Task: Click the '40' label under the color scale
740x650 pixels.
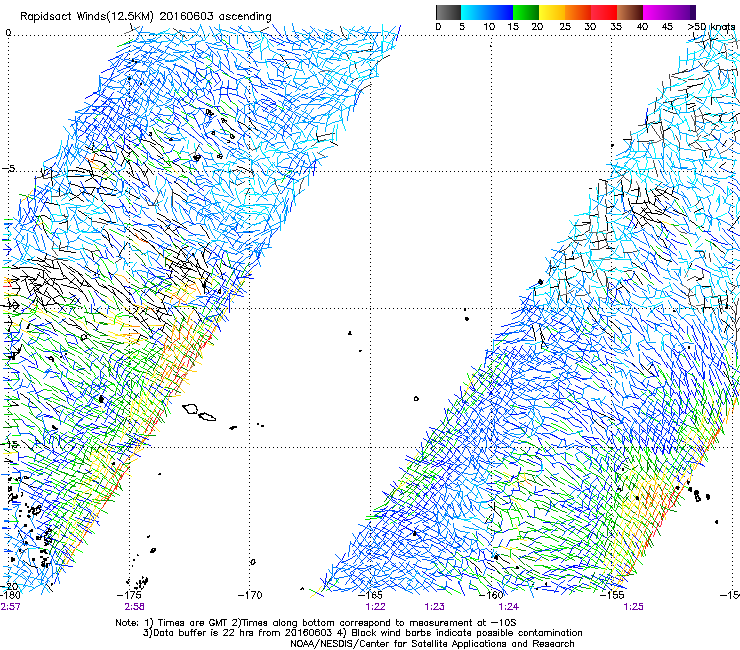Action: [642, 27]
